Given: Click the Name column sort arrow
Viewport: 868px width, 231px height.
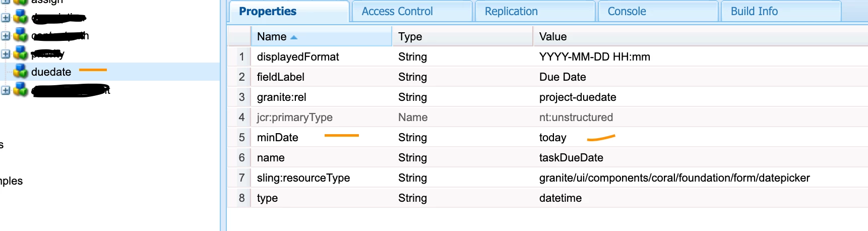Looking at the screenshot, I should [294, 37].
